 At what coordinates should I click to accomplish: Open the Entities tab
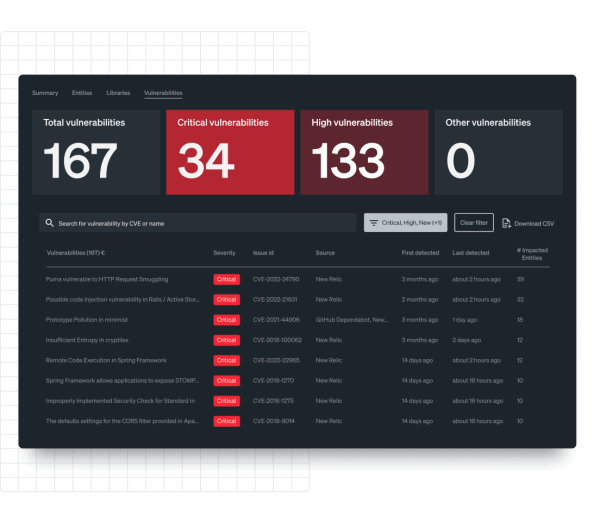click(x=82, y=93)
